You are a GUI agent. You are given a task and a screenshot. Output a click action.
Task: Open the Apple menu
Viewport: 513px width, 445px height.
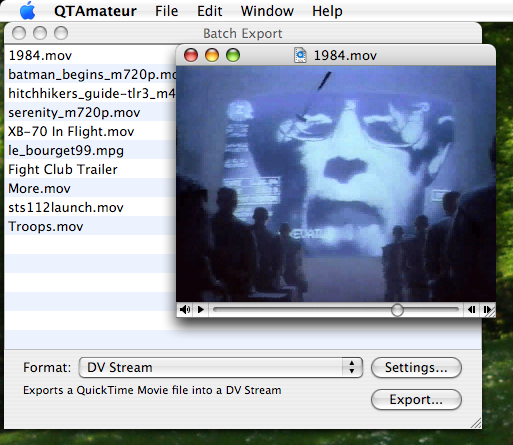coord(27,11)
